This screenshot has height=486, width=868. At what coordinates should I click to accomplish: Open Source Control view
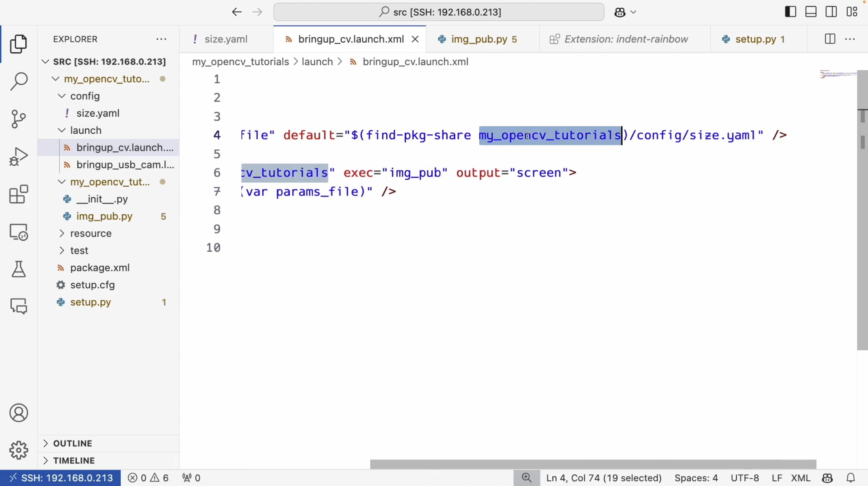coord(19,119)
